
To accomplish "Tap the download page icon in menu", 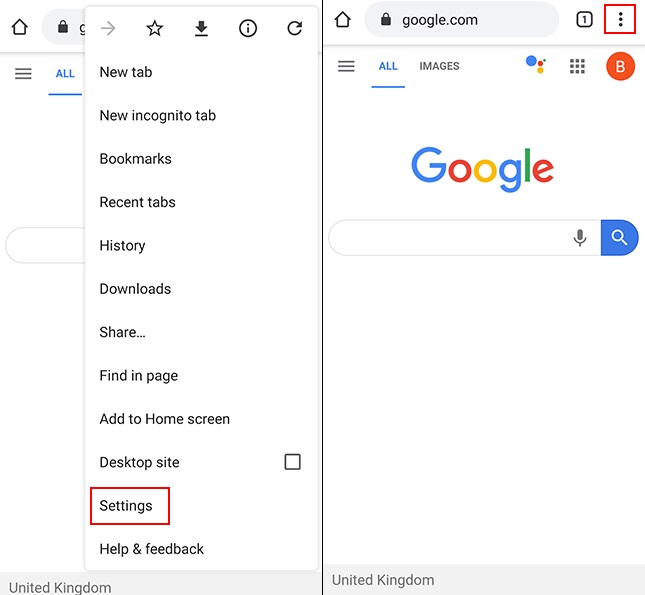I will point(201,28).
